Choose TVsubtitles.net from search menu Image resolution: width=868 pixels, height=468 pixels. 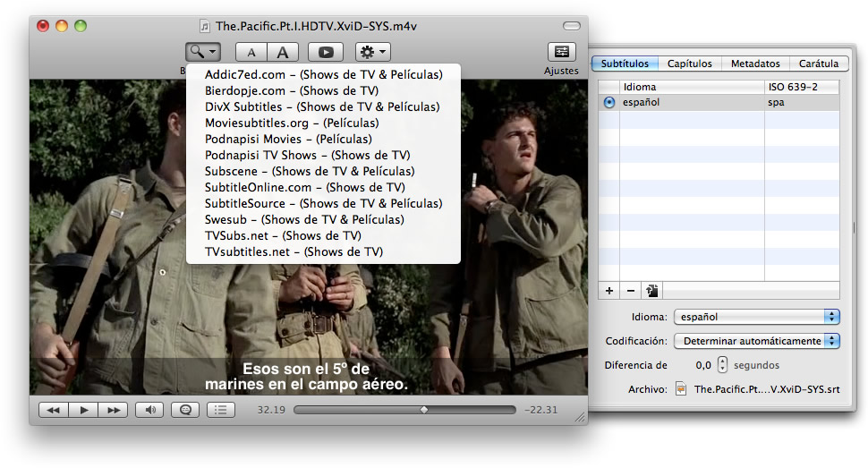pos(323,251)
